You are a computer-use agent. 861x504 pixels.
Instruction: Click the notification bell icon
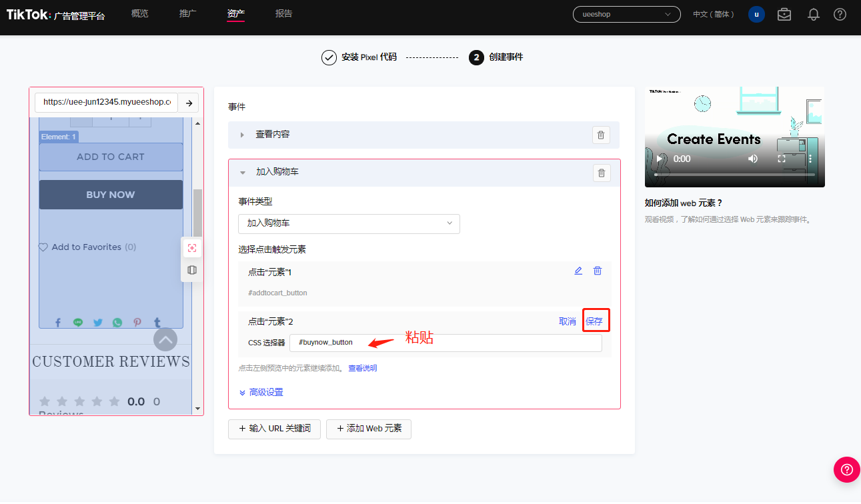pyautogui.click(x=813, y=14)
